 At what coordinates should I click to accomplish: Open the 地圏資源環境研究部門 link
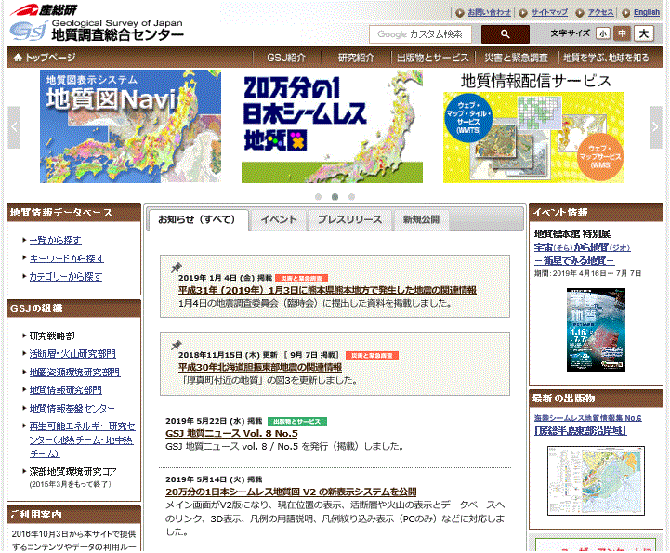75,372
